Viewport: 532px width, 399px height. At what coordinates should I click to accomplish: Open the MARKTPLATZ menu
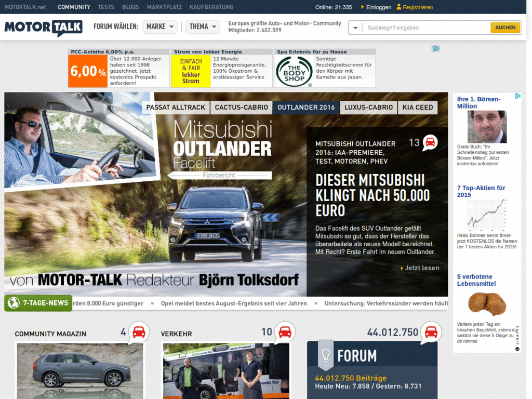tap(164, 7)
